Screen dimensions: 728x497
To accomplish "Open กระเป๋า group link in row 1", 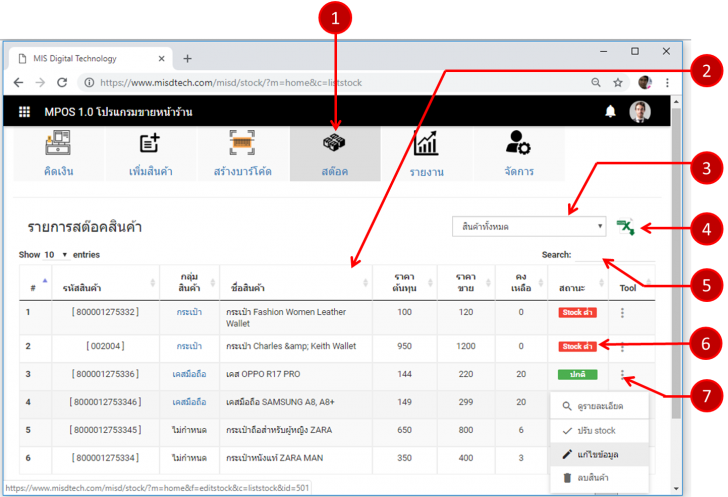I will (x=189, y=312).
